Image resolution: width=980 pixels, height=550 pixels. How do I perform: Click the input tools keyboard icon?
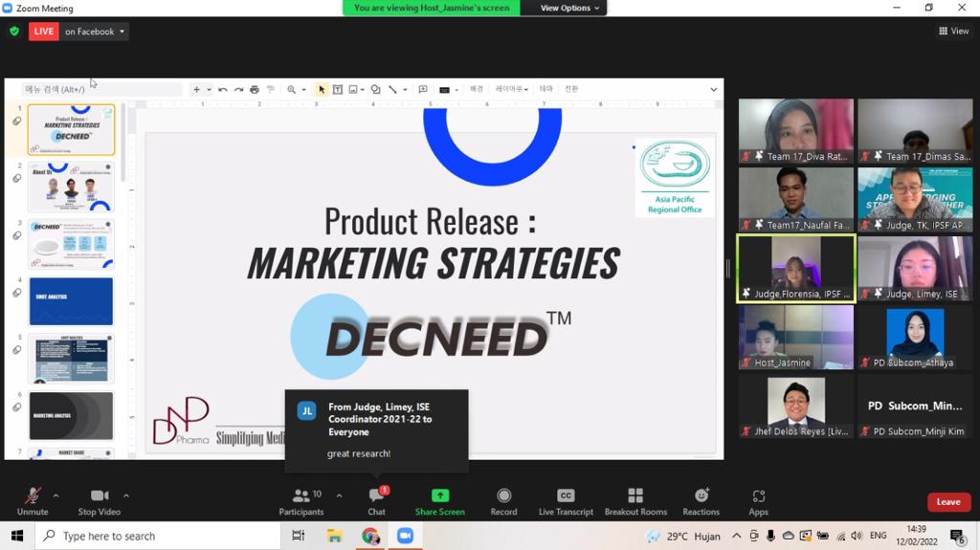(444, 89)
